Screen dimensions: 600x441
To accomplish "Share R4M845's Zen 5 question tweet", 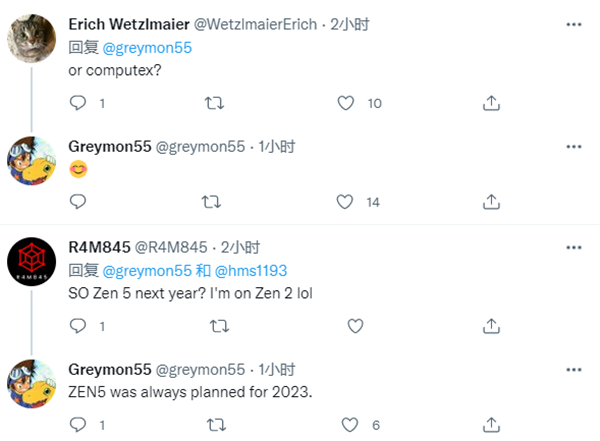I will 491,326.
